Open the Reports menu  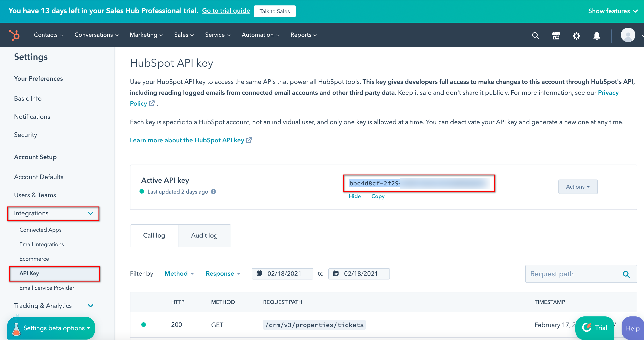point(303,35)
